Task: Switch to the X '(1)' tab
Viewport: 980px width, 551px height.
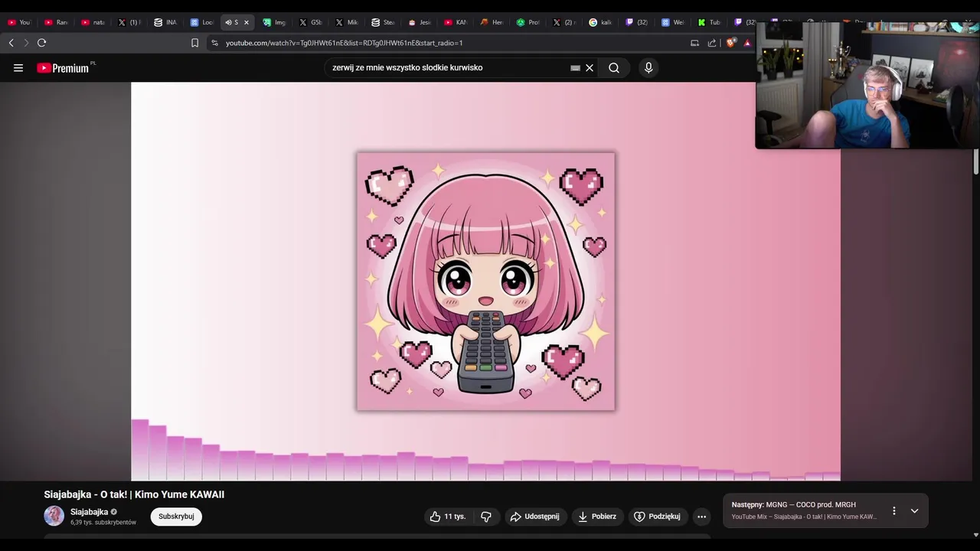Action: pos(129,22)
